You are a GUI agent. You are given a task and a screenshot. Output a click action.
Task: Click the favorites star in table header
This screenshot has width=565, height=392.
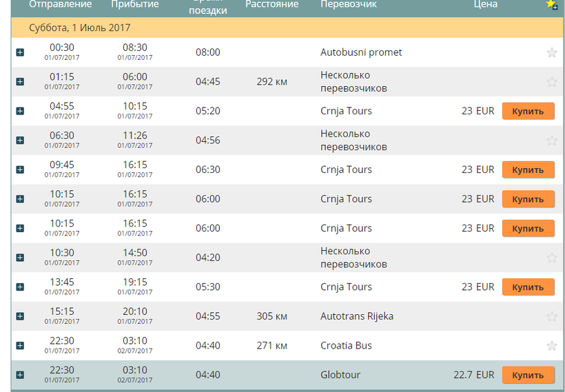point(551,4)
